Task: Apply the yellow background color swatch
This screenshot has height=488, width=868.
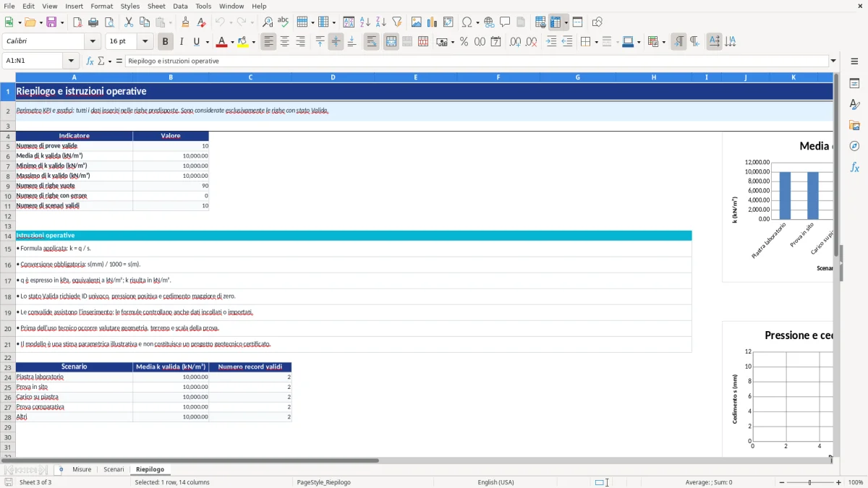Action: coord(243,42)
